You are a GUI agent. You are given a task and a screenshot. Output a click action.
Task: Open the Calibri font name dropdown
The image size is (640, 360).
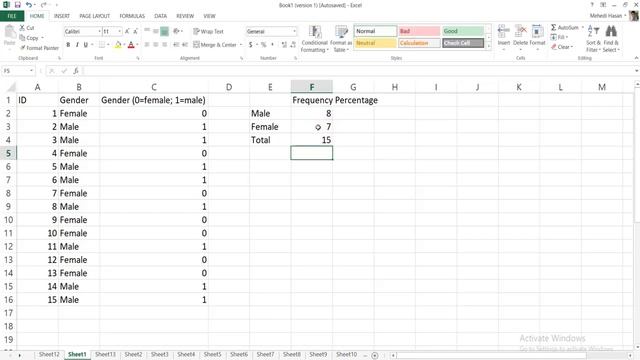point(99,31)
